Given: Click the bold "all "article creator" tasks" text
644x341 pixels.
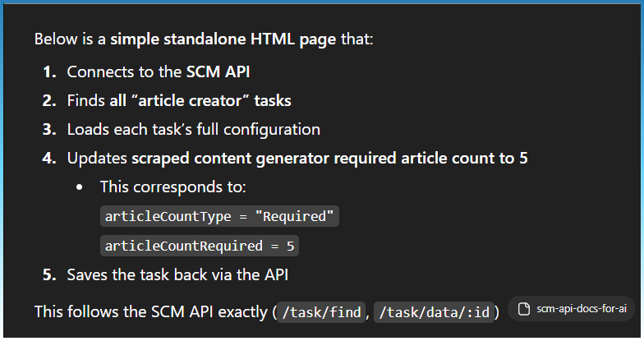Looking at the screenshot, I should point(200,100).
